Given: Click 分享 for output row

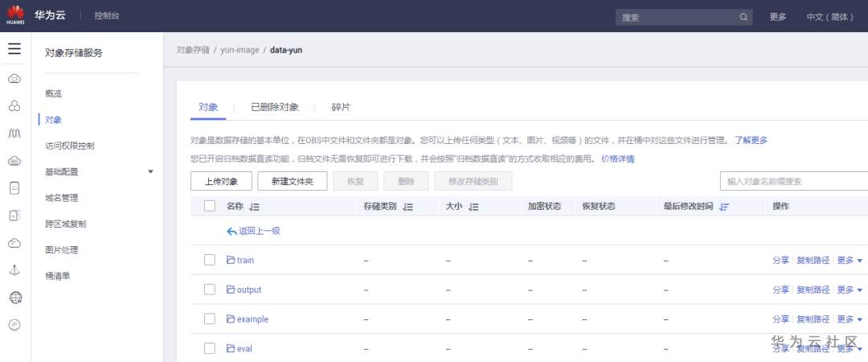Looking at the screenshot, I should pyautogui.click(x=781, y=290).
